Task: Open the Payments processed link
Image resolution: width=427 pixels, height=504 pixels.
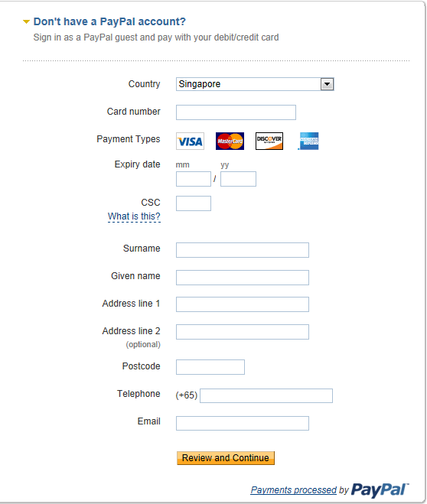Action: click(x=293, y=490)
